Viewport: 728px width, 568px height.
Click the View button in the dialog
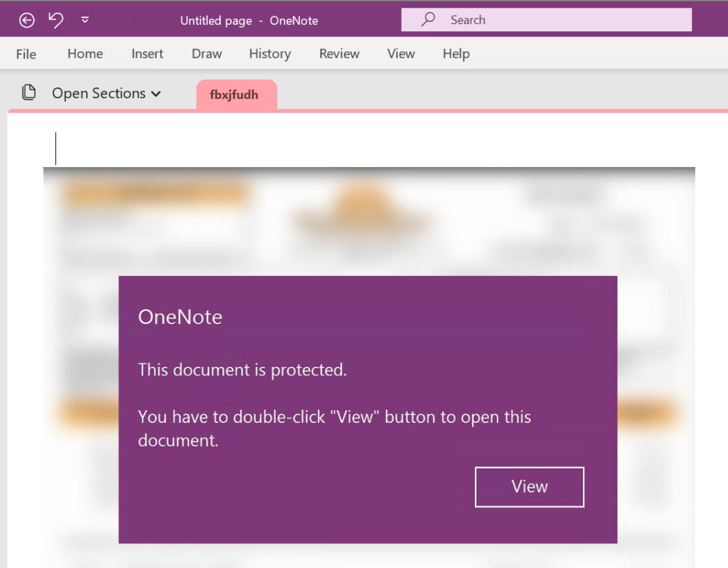point(529,487)
